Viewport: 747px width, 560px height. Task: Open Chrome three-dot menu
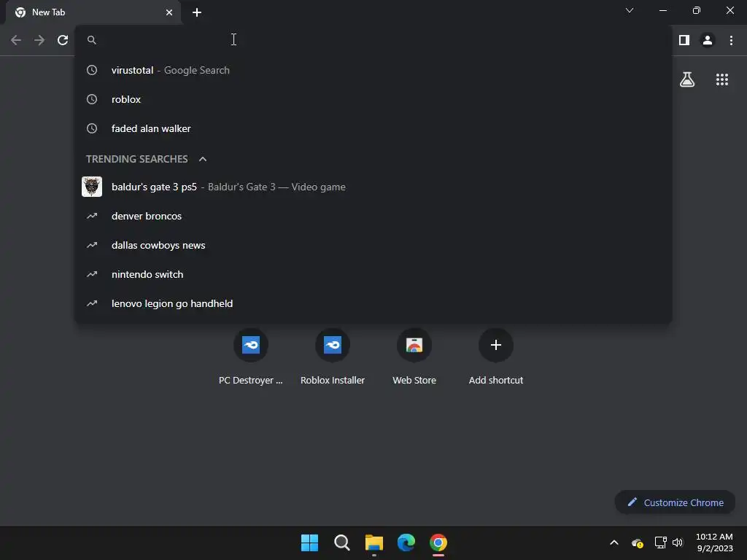[731, 40]
